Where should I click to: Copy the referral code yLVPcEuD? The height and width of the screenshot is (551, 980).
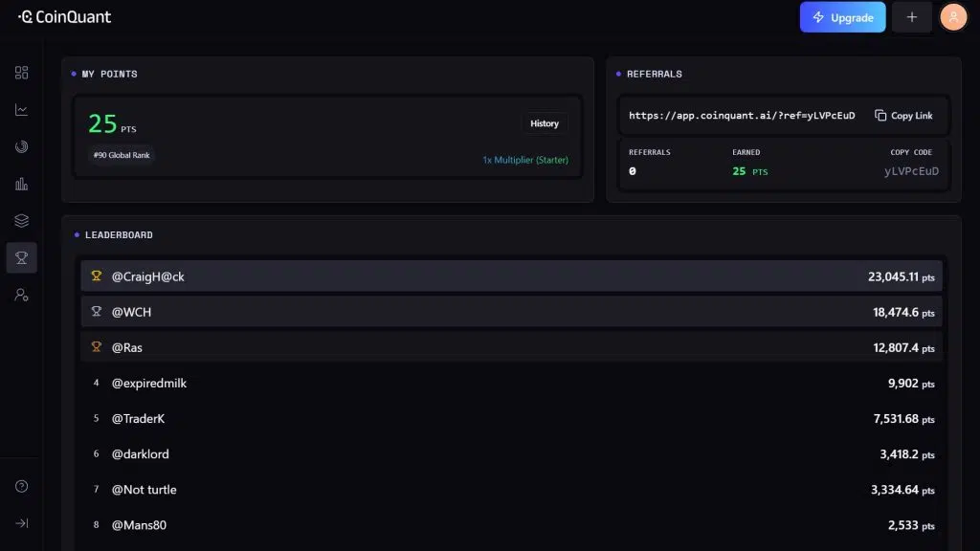coord(911,171)
